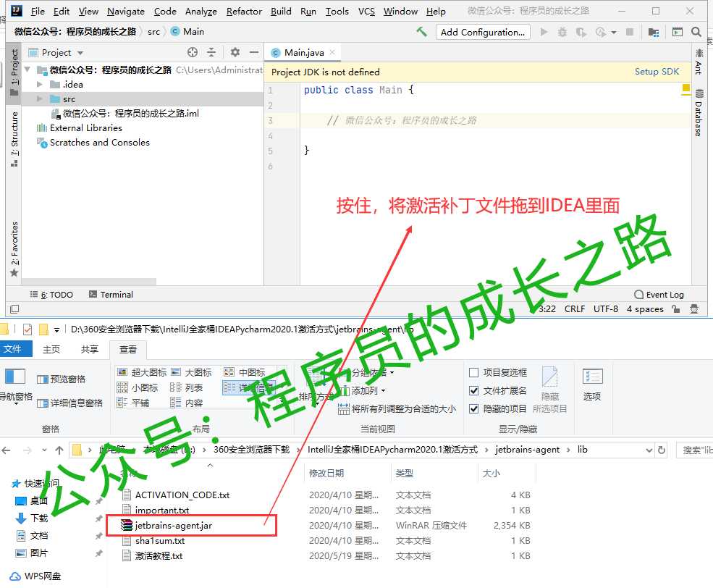Open the Terminal tool window

tap(111, 295)
